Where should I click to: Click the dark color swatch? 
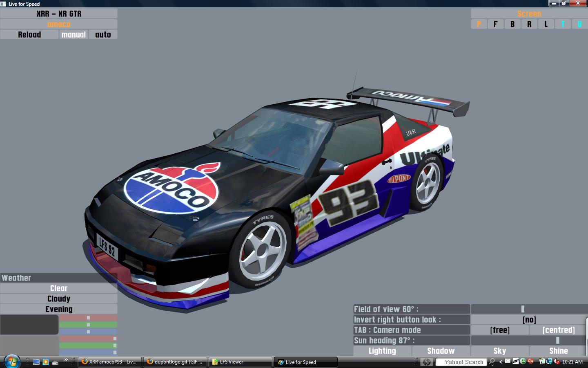29,325
